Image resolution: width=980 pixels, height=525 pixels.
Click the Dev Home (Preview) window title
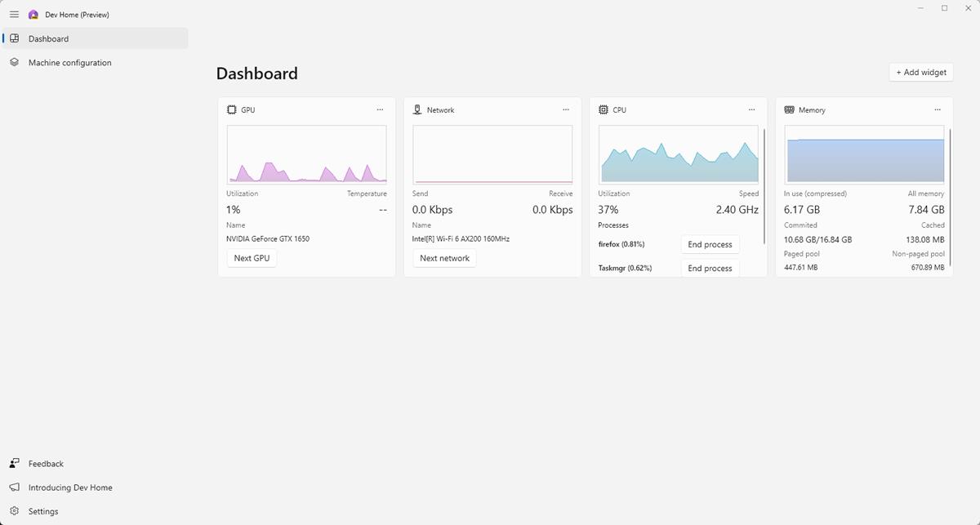pyautogui.click(x=77, y=15)
